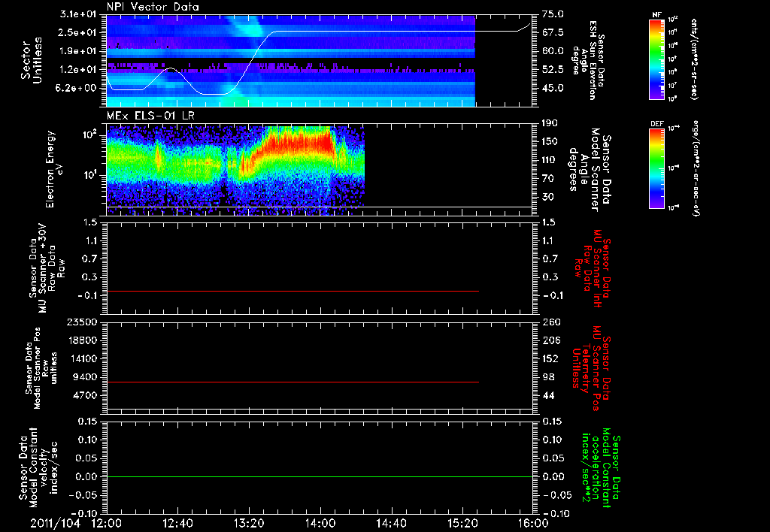This screenshot has width=770, height=532.
Task: Click the 'cnts/(cm**2-sr-sec)' NF units label
Action: pyautogui.click(x=694, y=59)
